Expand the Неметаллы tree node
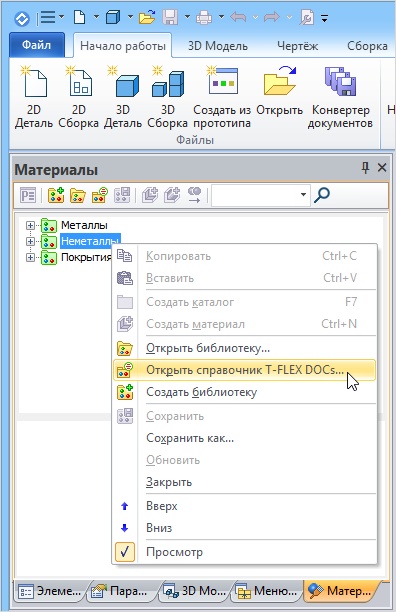The width and height of the screenshot is (396, 612). click(x=30, y=241)
